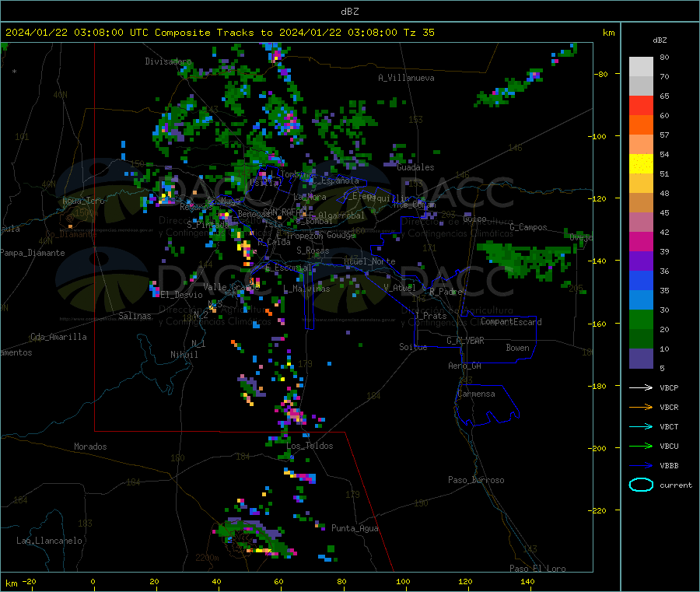Viewport: 700px width, 592px height.
Task: Select the slate-violet 5-10 dBZ swatch
Action: coord(641,359)
